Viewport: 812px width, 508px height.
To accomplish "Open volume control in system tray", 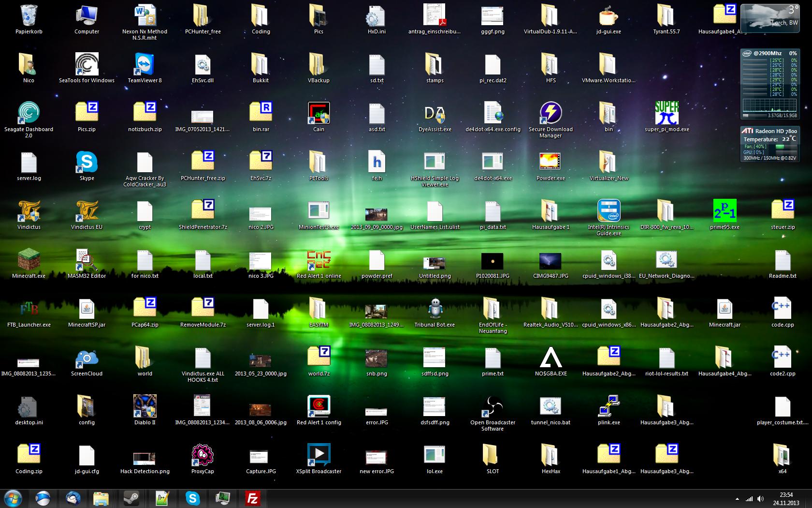I will 761,499.
